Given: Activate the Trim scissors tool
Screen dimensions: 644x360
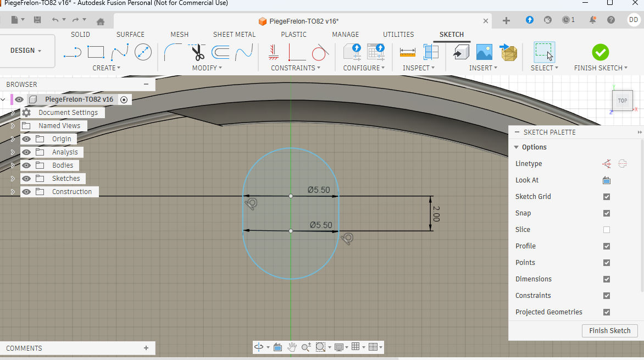Looking at the screenshot, I should coord(197,53).
